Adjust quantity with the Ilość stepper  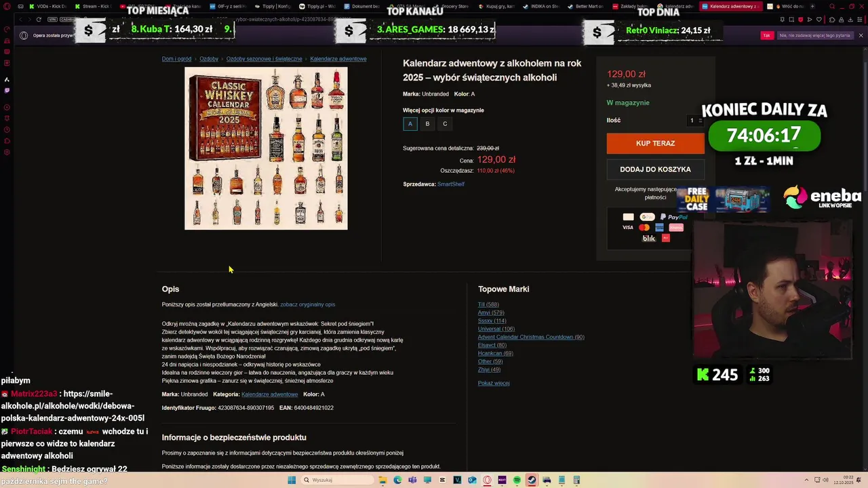coord(696,120)
